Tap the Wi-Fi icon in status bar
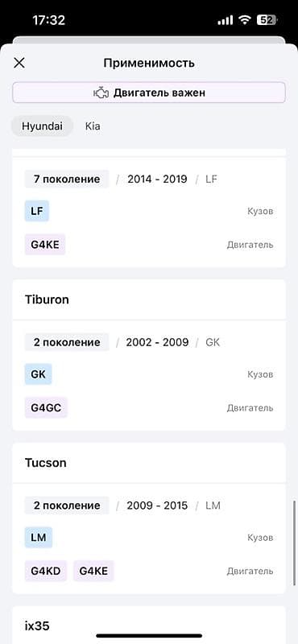Screen dimensions: 298x644 point(245,21)
